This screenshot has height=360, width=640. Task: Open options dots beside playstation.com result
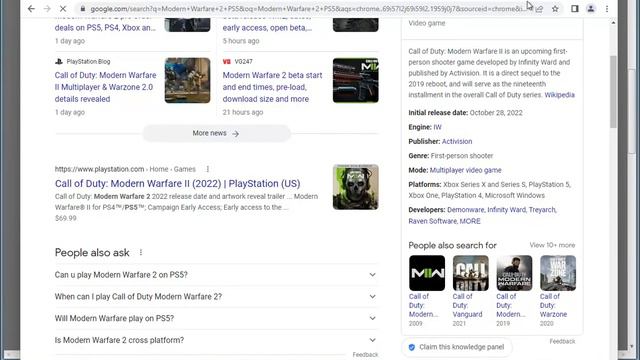[x=207, y=169]
